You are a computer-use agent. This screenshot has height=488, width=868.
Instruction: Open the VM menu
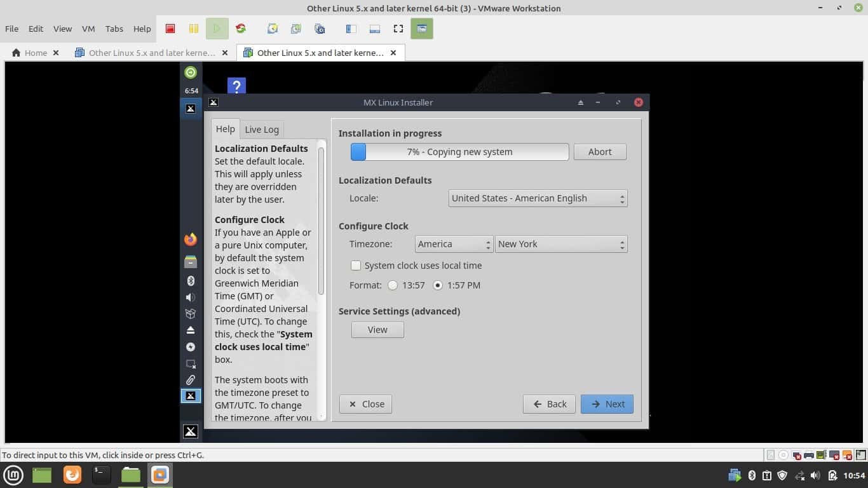pyautogui.click(x=88, y=29)
